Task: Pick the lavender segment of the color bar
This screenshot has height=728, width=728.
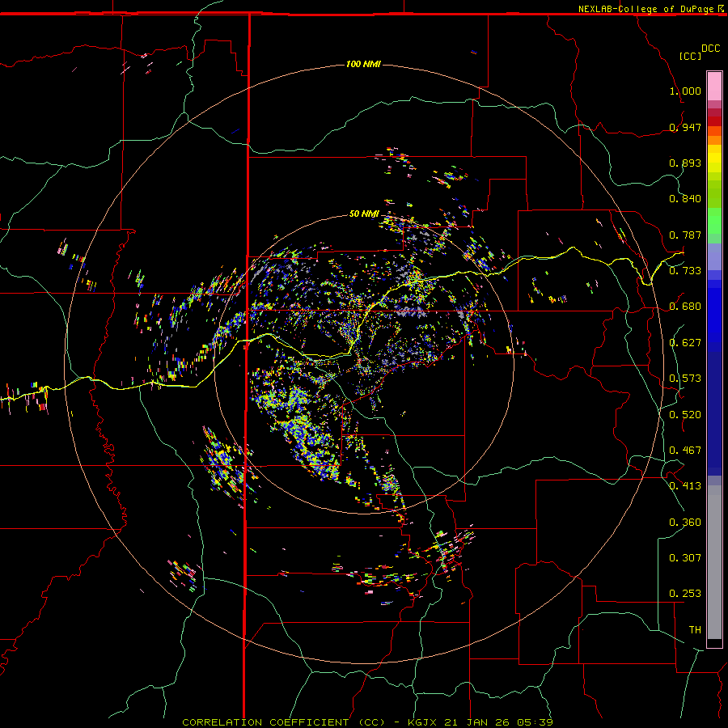Action: click(714, 256)
